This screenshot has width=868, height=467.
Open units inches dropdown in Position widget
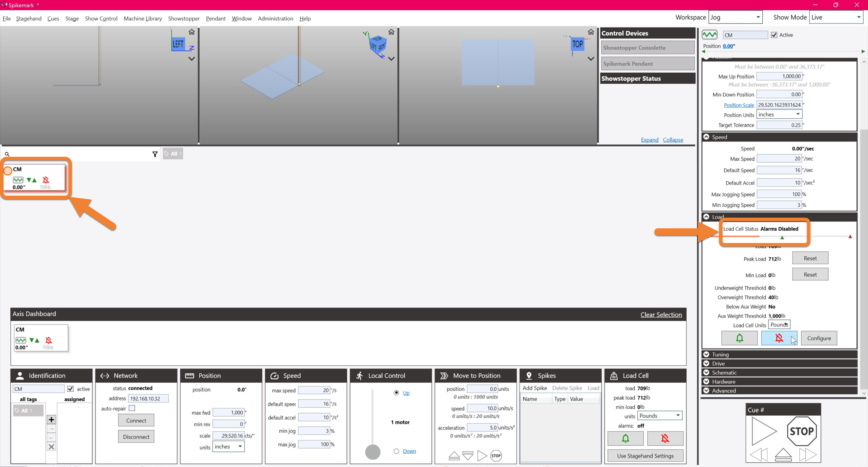pos(229,446)
